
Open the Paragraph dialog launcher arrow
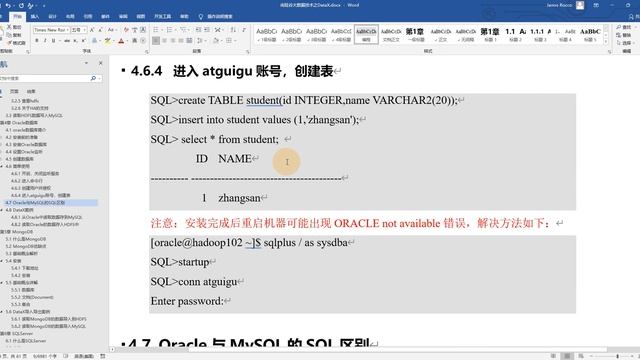(248, 52)
